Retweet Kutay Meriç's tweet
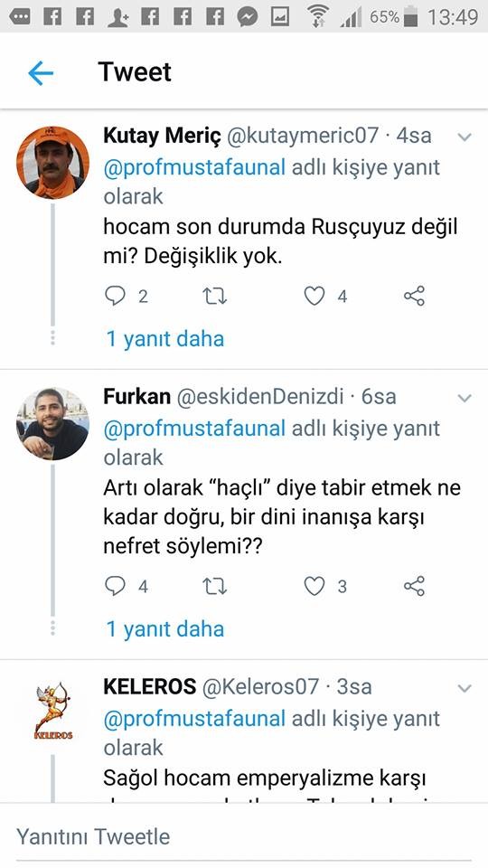The width and height of the screenshot is (488, 868). click(215, 297)
